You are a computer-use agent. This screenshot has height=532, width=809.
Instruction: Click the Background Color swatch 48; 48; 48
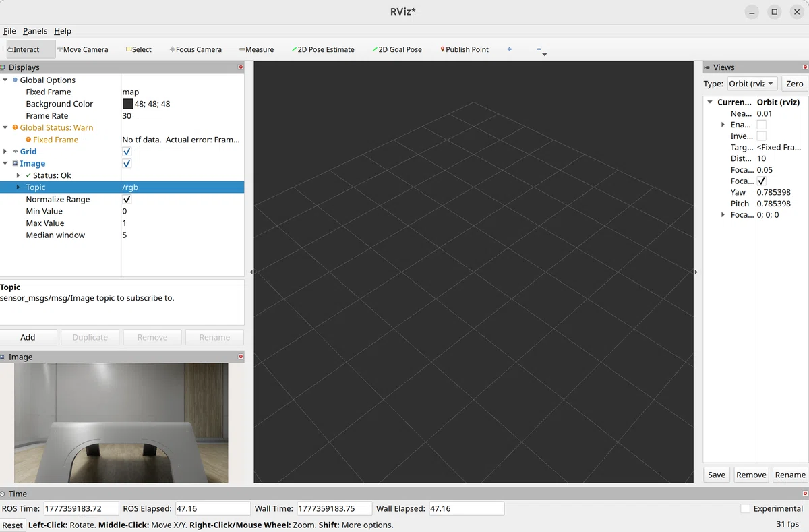pos(128,104)
